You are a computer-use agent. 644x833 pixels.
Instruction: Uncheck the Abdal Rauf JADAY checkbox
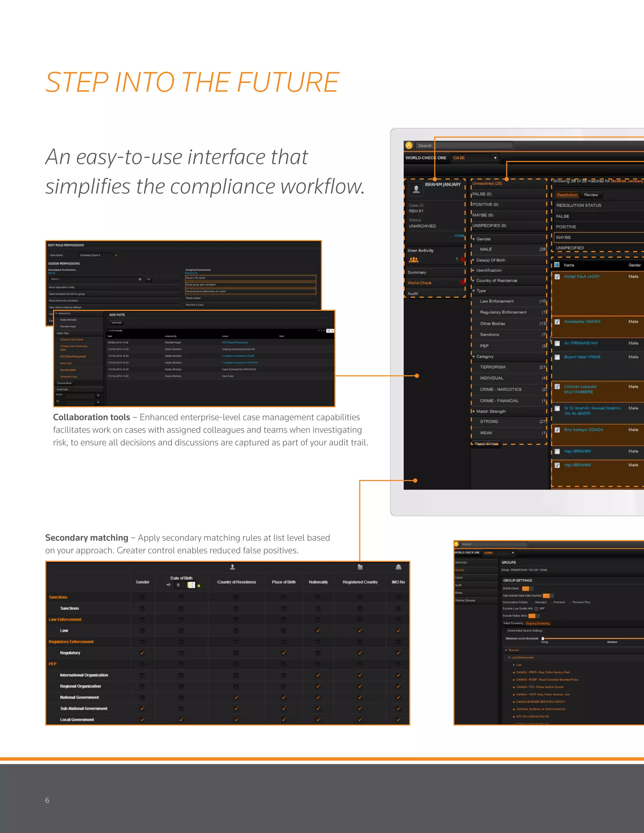[x=557, y=277]
